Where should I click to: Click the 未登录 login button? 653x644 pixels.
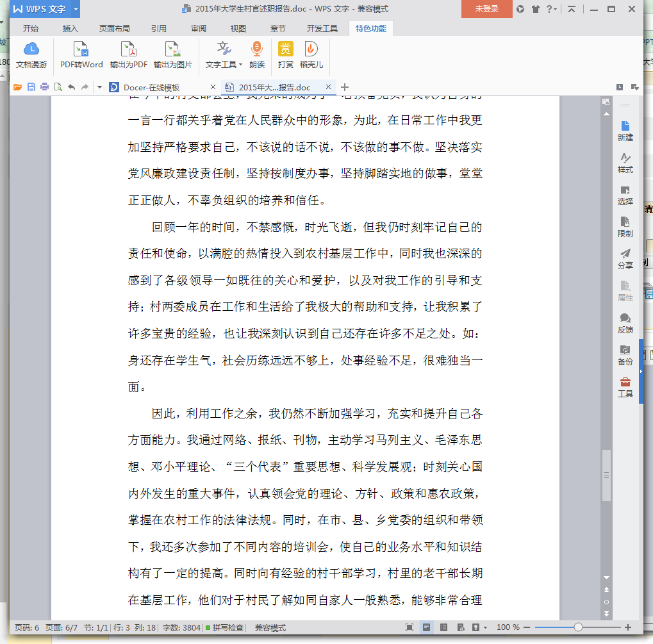coord(487,9)
